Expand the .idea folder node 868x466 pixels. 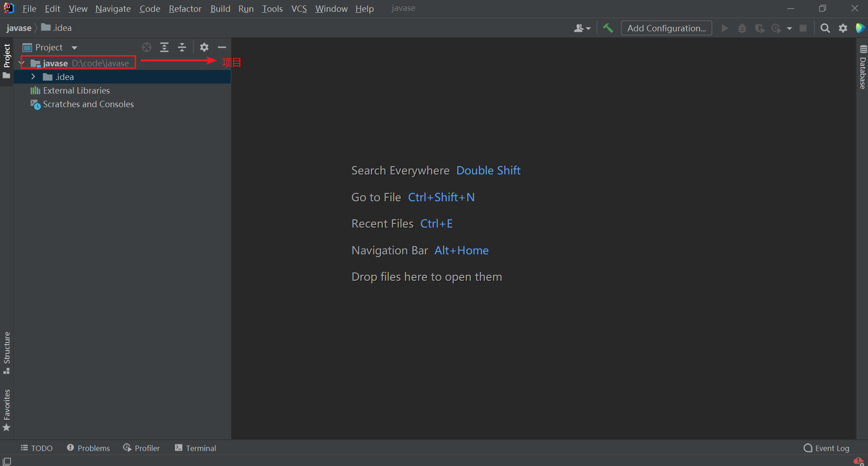pos(33,77)
